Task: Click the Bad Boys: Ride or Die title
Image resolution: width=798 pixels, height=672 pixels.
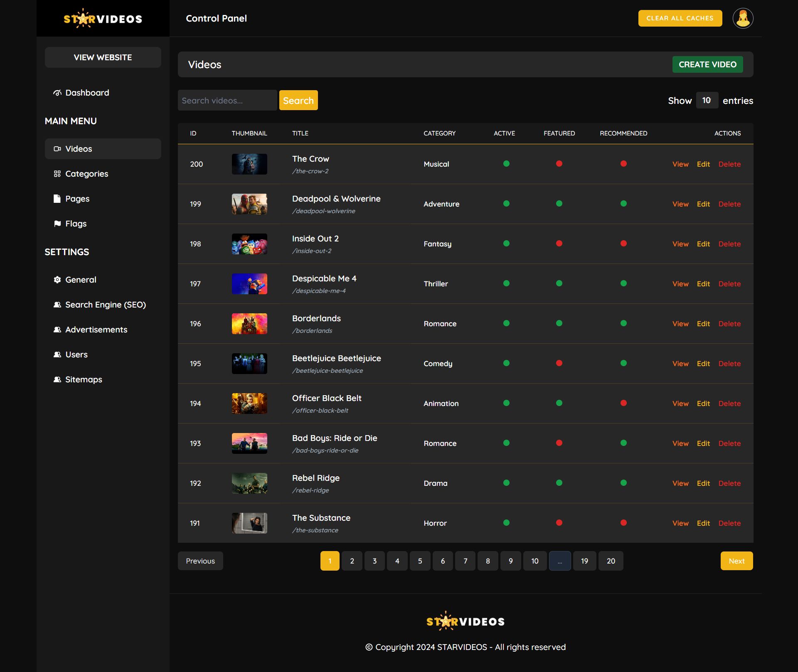Action: click(335, 438)
